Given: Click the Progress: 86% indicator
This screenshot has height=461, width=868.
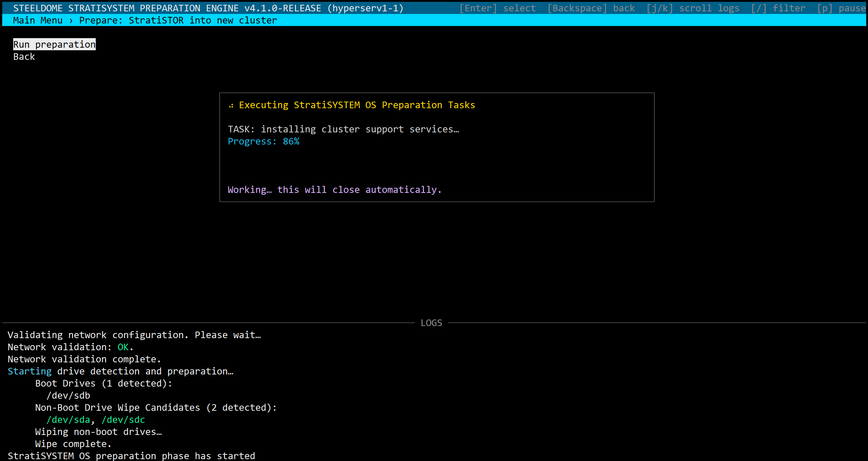Looking at the screenshot, I should pos(263,141).
